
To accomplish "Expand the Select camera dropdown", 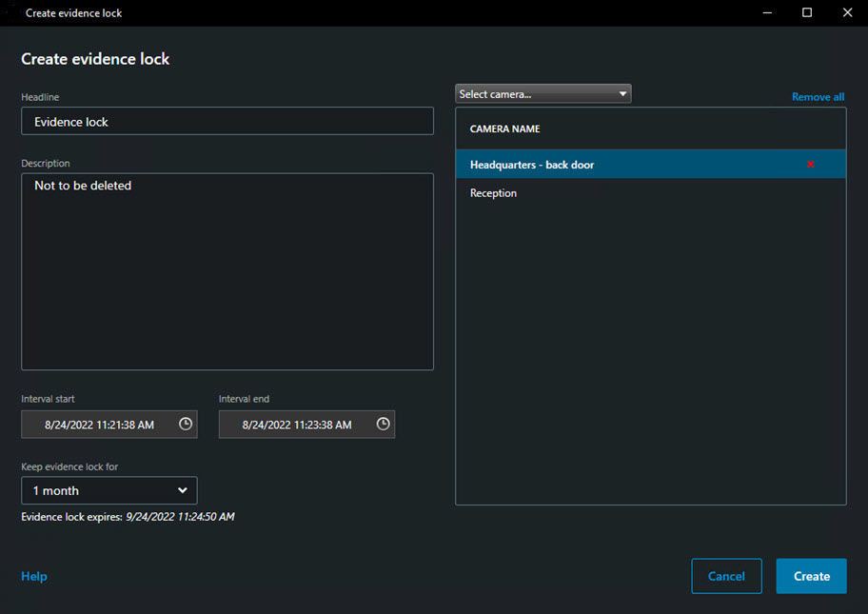I will (x=542, y=94).
